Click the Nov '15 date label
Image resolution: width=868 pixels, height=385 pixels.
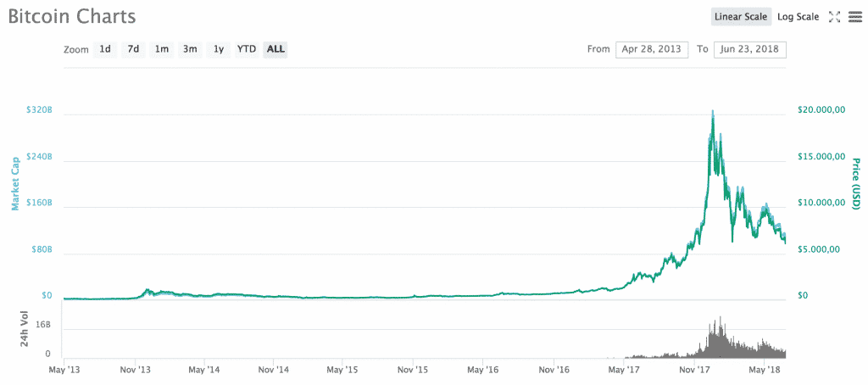[x=414, y=368]
